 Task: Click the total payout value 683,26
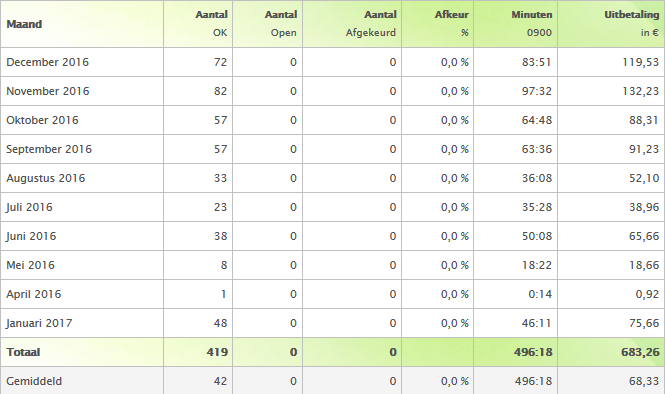point(640,352)
